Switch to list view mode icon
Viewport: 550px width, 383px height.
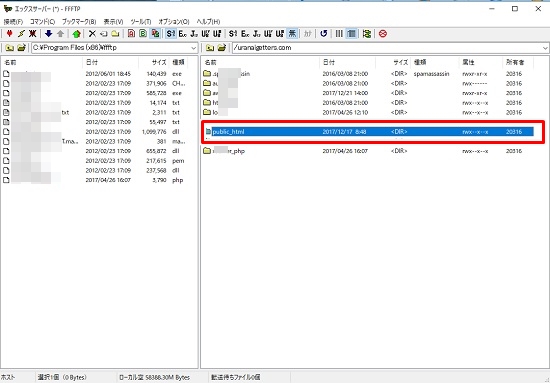click(x=339, y=34)
